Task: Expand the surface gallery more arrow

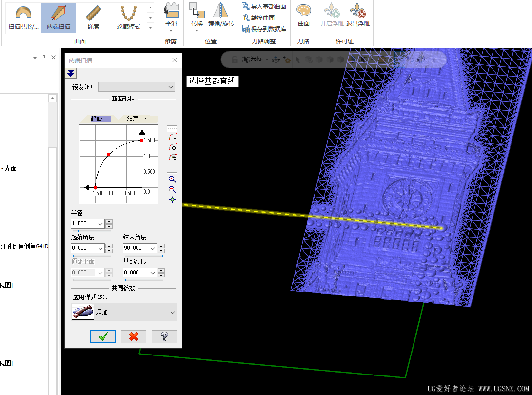Action: (150, 27)
